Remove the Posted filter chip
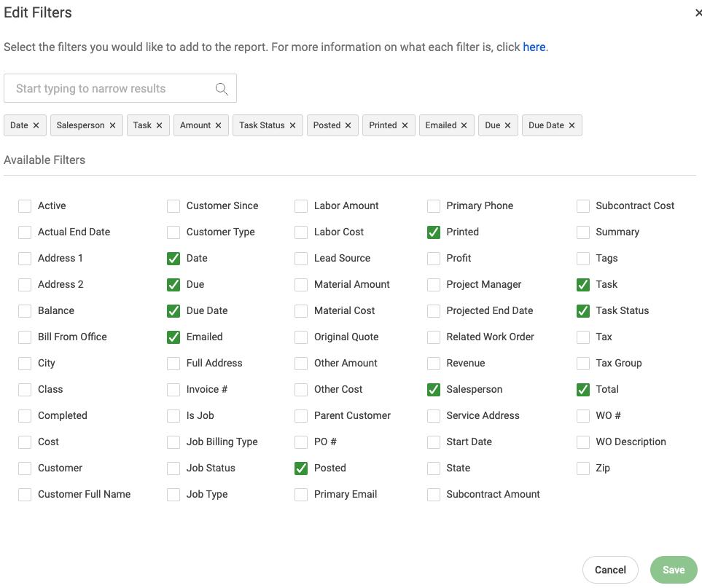The width and height of the screenshot is (702, 588). [x=348, y=125]
